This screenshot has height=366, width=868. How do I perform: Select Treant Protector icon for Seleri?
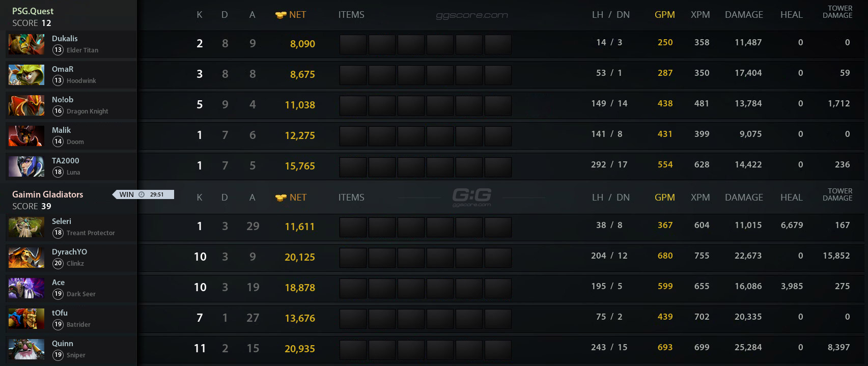(26, 227)
